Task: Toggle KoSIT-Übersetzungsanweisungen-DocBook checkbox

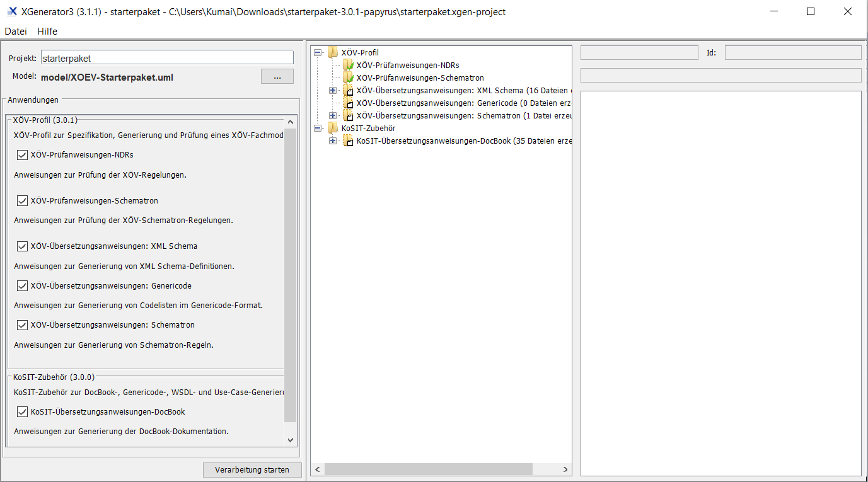Action: (22, 412)
